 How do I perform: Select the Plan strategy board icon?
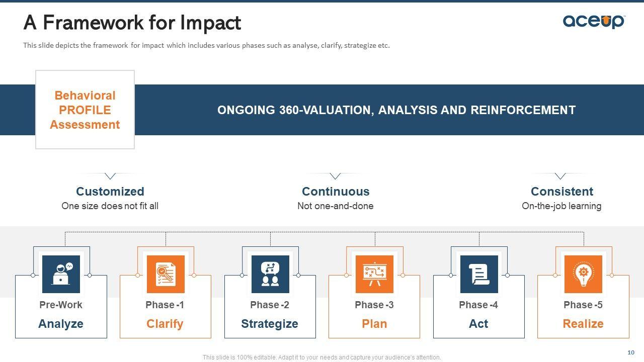pyautogui.click(x=374, y=274)
